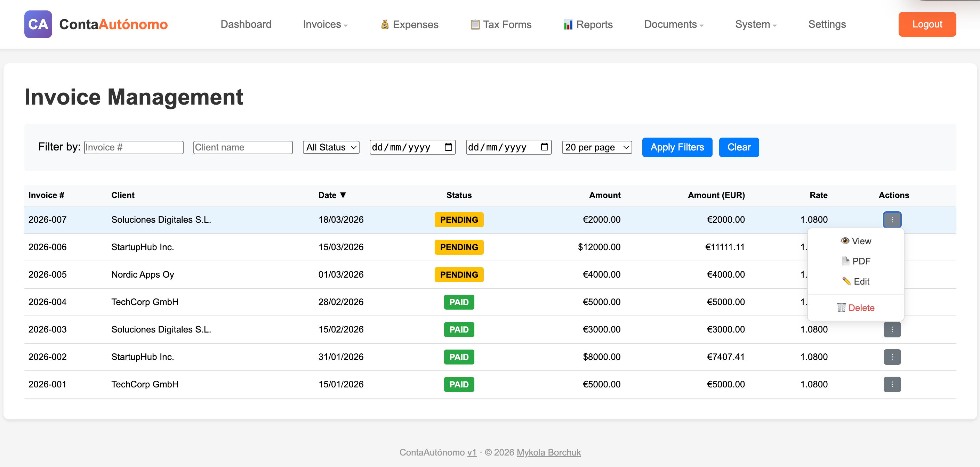Click the Apply Filters button
980x467 pixels.
coord(677,147)
